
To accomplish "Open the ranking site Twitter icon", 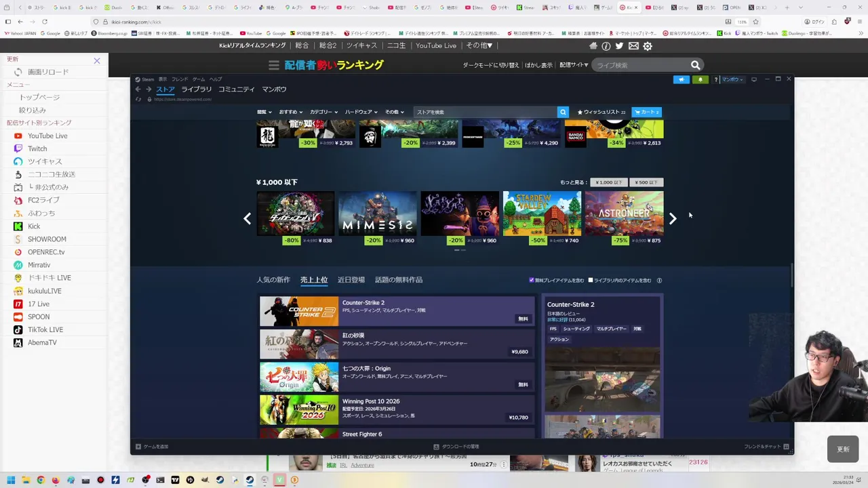I will [x=620, y=46].
